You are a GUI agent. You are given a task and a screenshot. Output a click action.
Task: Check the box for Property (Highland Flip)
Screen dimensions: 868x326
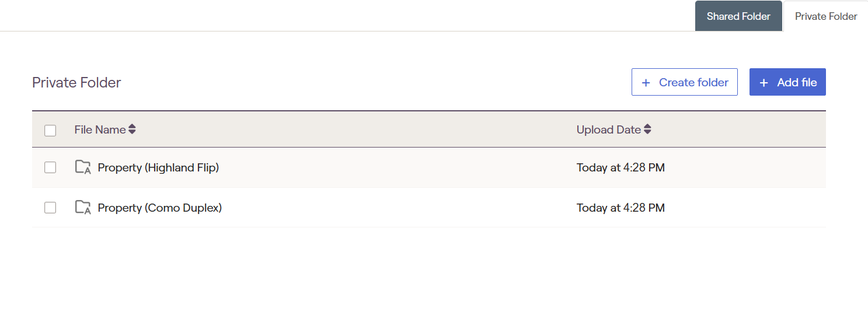click(x=50, y=168)
